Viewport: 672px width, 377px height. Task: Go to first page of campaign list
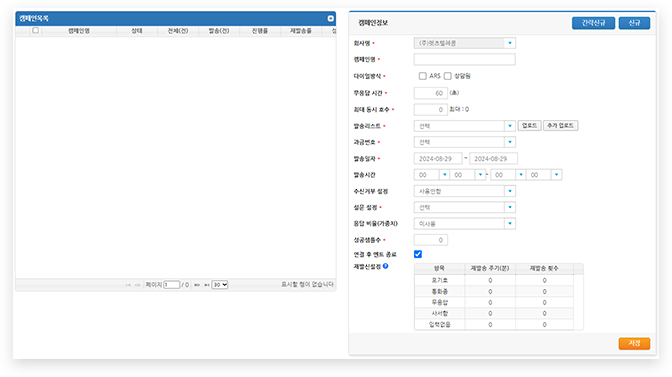pyautogui.click(x=128, y=285)
